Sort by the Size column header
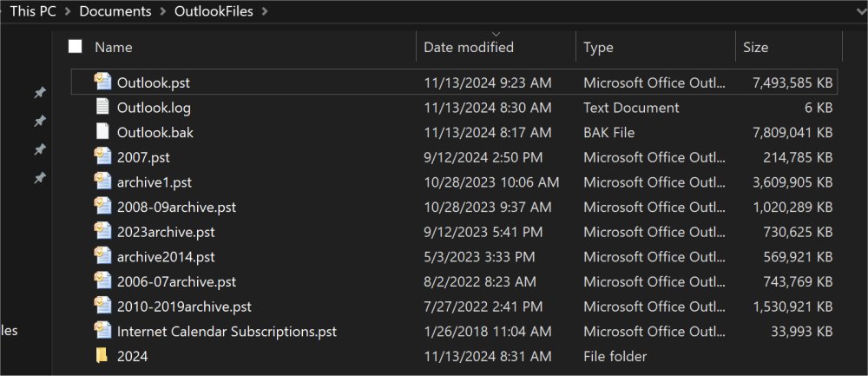The image size is (868, 376). [x=755, y=47]
